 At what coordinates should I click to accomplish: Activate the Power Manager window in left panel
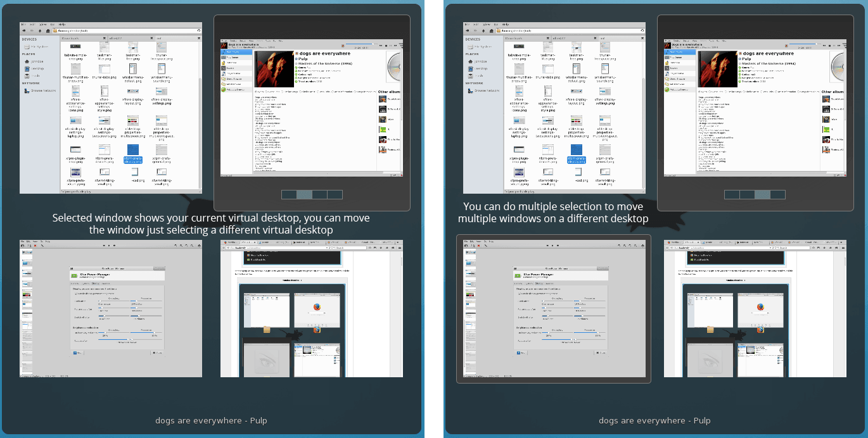point(111,308)
